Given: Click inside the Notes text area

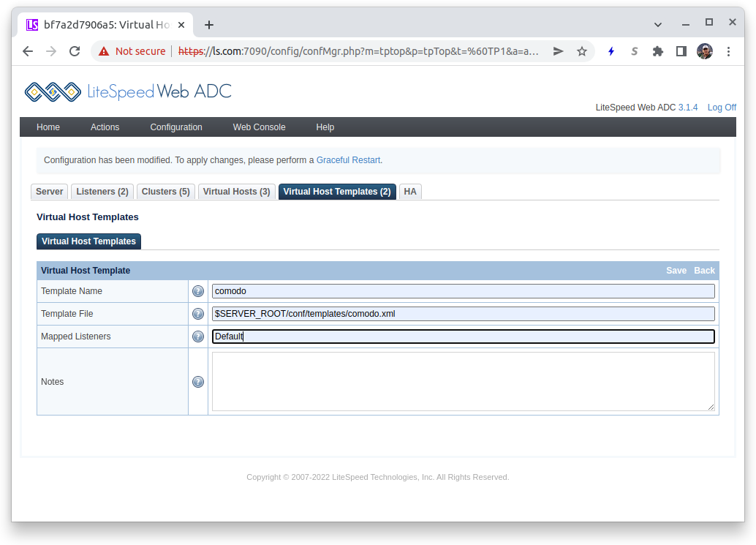Looking at the screenshot, I should pos(464,382).
